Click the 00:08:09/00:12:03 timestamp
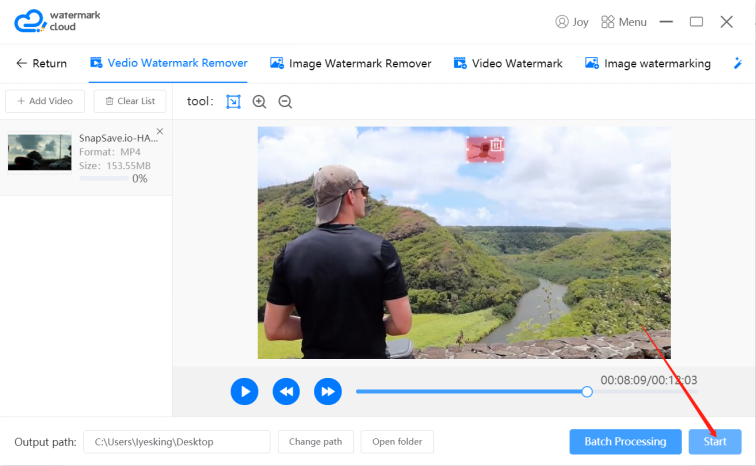The height and width of the screenshot is (466, 756). click(x=649, y=380)
